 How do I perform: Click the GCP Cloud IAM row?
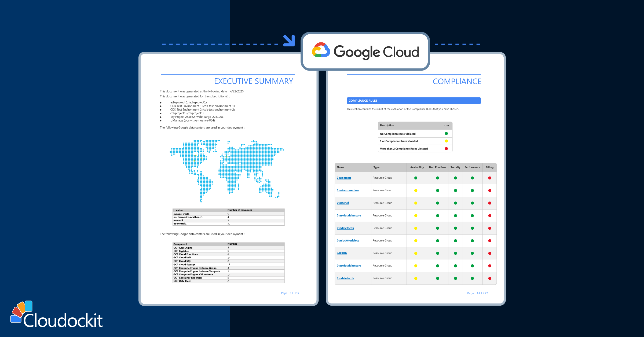(228, 258)
